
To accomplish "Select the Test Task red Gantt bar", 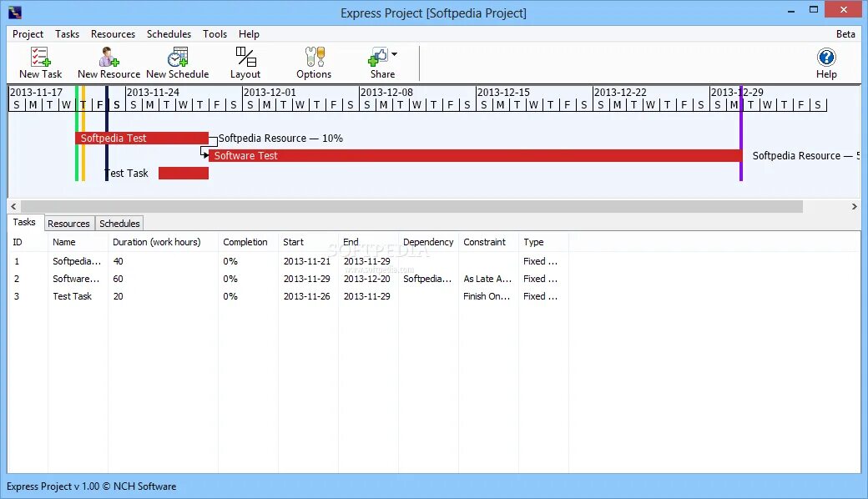I will (184, 174).
